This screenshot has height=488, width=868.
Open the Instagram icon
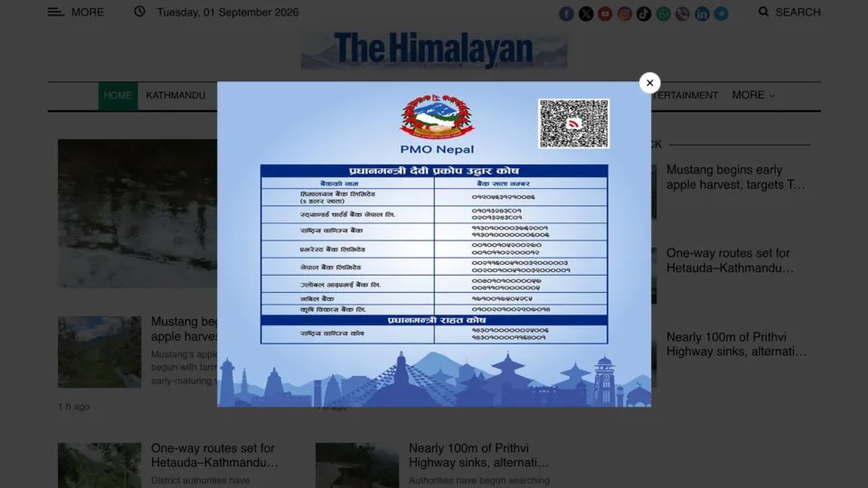click(625, 14)
